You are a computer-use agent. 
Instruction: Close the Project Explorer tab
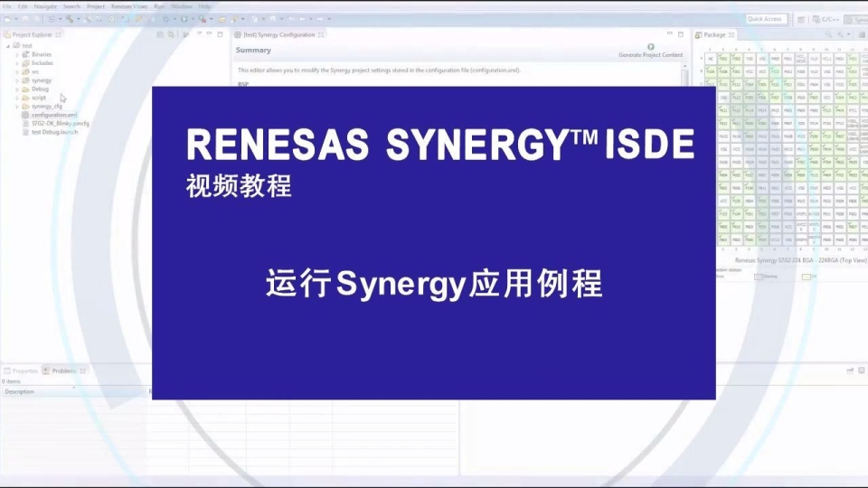click(x=58, y=35)
